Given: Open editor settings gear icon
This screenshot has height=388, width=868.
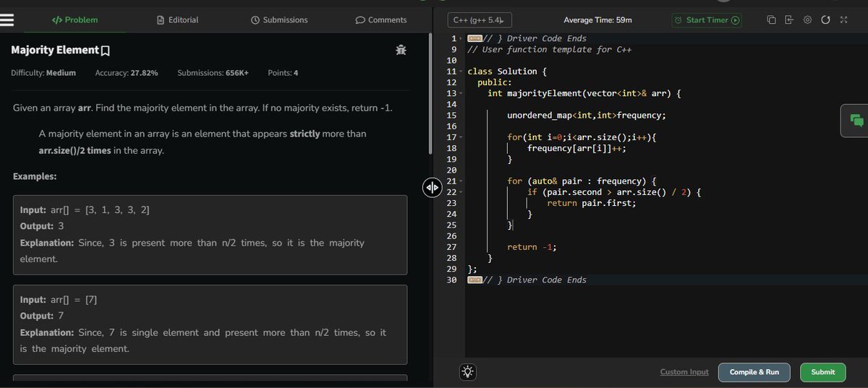Looking at the screenshot, I should pyautogui.click(x=808, y=20).
